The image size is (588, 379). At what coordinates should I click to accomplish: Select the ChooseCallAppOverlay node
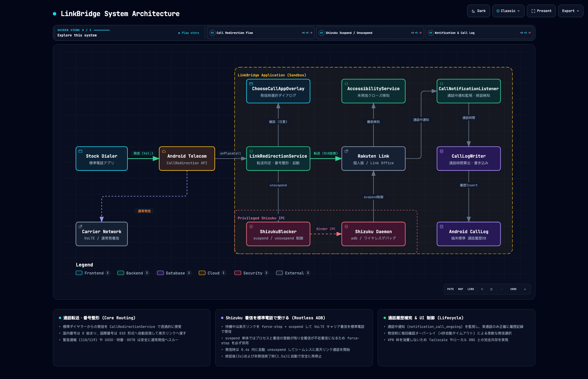click(278, 91)
